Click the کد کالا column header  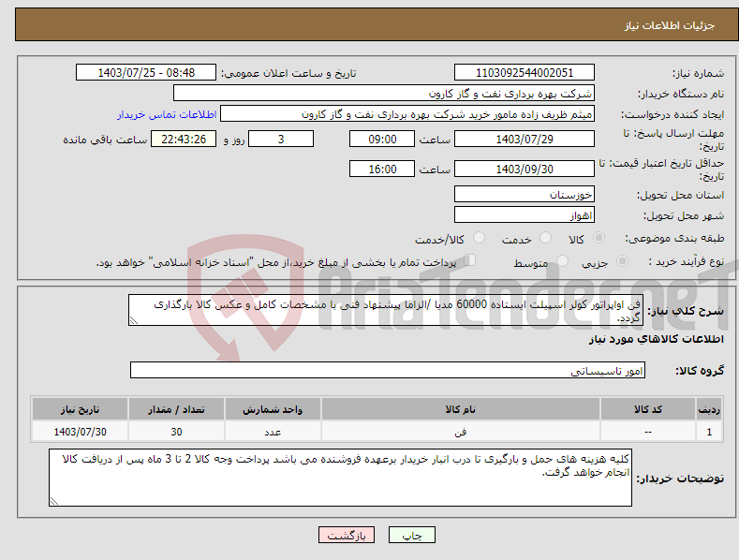click(x=648, y=409)
